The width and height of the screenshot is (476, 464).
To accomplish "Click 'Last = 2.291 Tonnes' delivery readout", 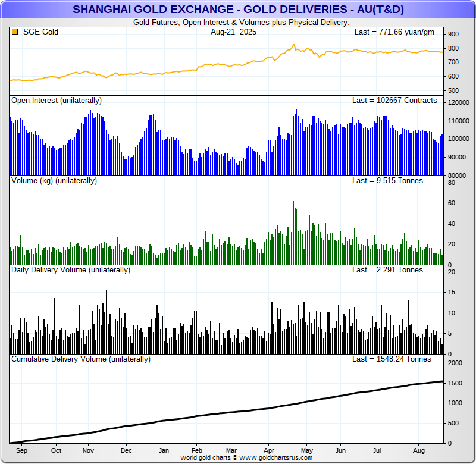I will (x=387, y=270).
